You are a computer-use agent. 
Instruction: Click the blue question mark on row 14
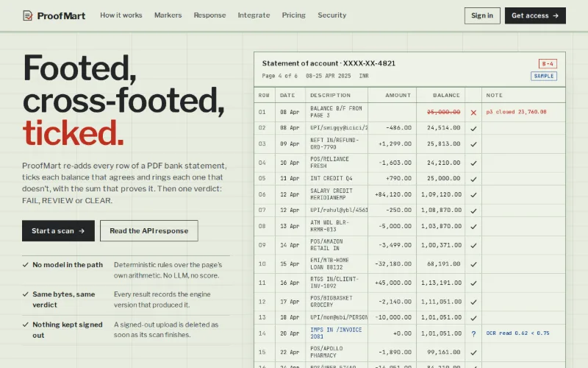(473, 334)
